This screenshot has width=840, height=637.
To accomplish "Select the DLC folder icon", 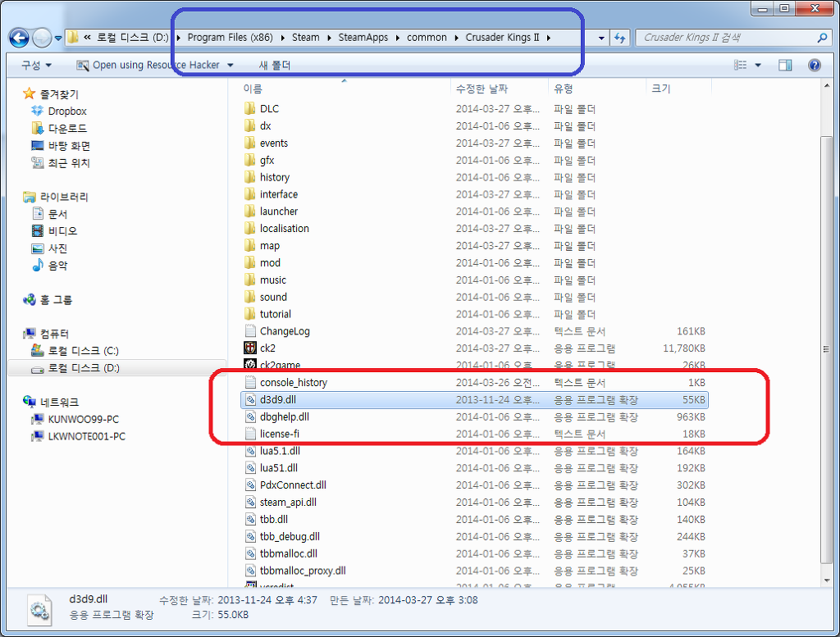I will 249,109.
